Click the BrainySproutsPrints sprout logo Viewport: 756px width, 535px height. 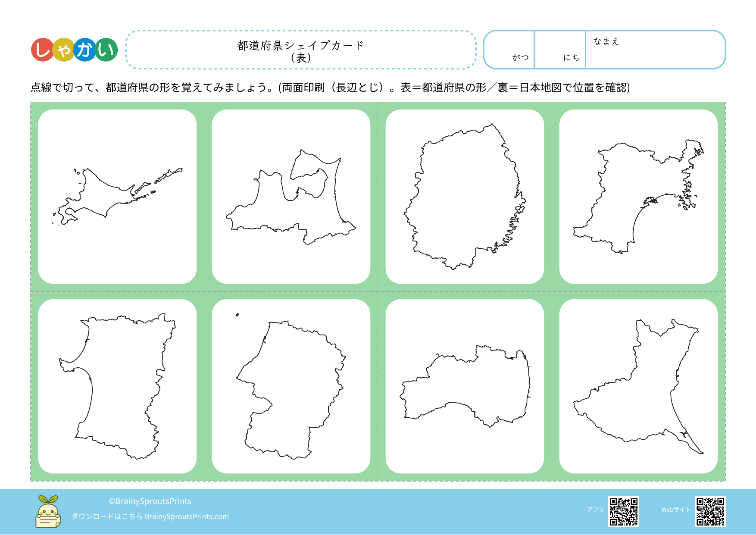[49, 510]
